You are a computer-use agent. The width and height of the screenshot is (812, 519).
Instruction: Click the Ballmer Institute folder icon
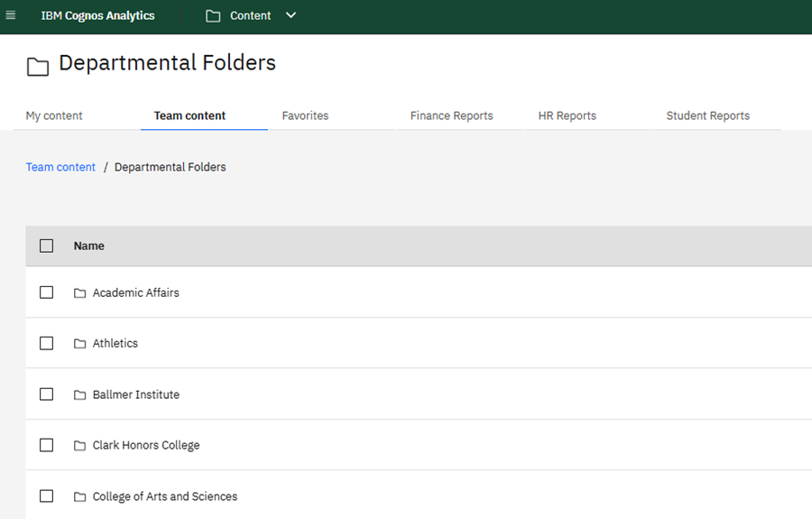click(79, 394)
